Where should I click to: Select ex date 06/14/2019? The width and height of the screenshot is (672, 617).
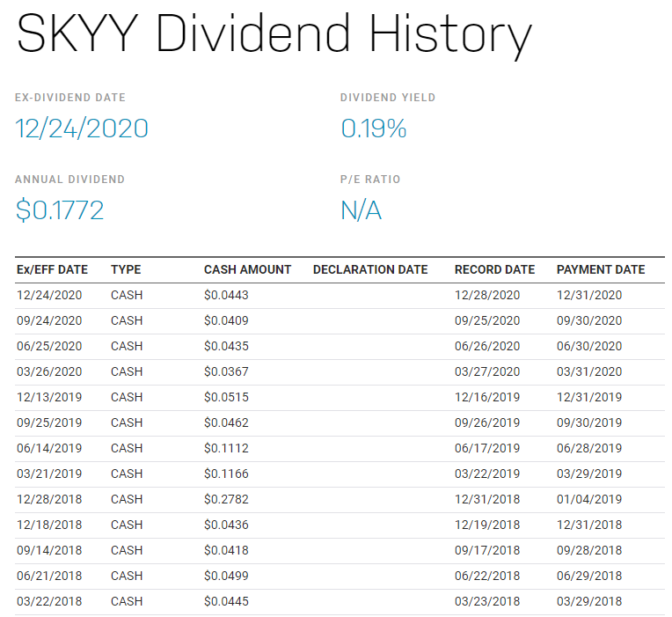coord(49,449)
